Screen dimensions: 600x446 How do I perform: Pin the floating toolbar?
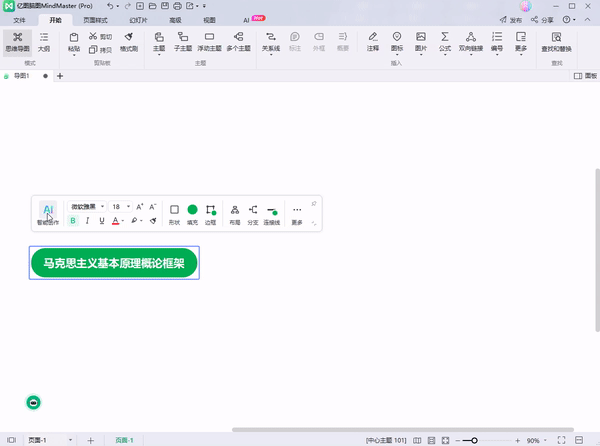[314, 204]
